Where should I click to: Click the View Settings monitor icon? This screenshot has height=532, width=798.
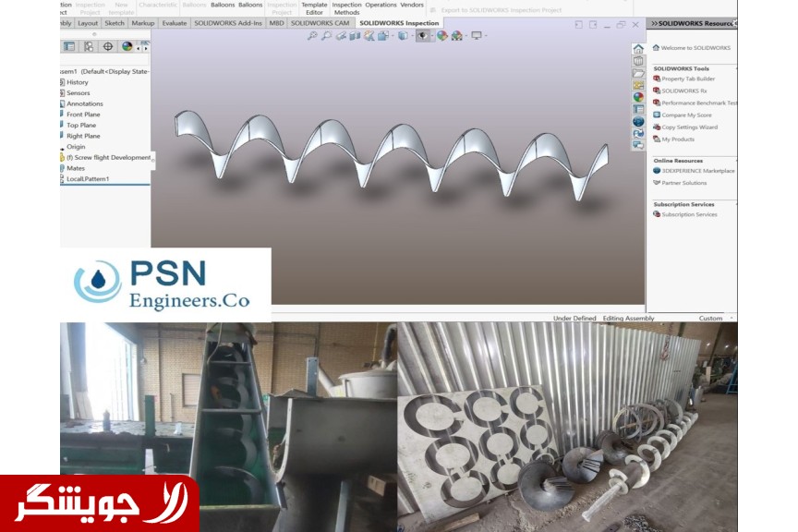click(x=477, y=35)
